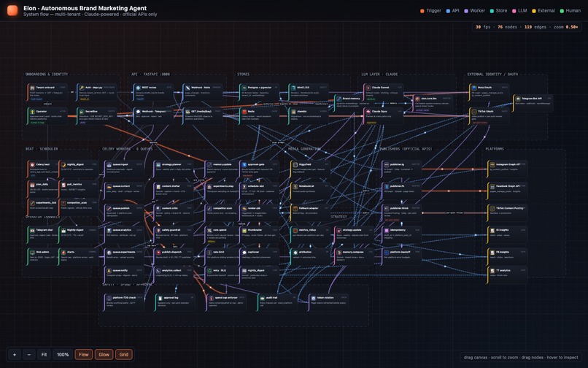
Task: Click the REST routes node icon
Action: [138, 88]
